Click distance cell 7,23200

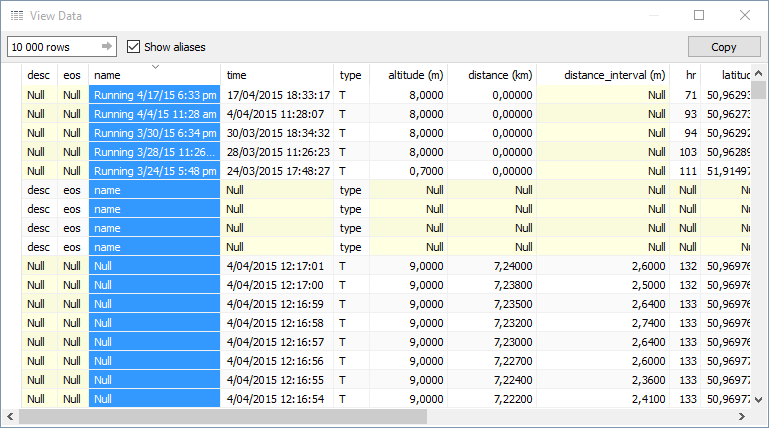[492, 323]
